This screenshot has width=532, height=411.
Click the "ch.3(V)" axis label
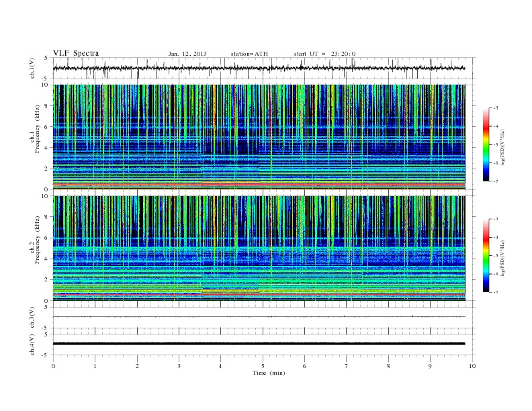point(32,317)
